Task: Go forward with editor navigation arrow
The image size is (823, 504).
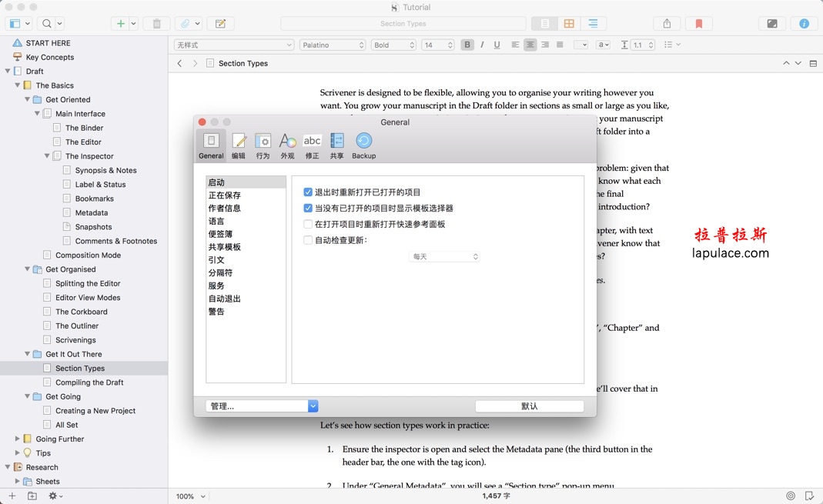Action: pyautogui.click(x=196, y=63)
